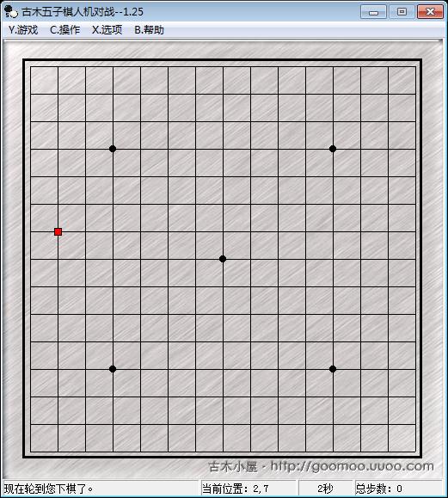Open the Y.游戏 menu

click(x=23, y=30)
